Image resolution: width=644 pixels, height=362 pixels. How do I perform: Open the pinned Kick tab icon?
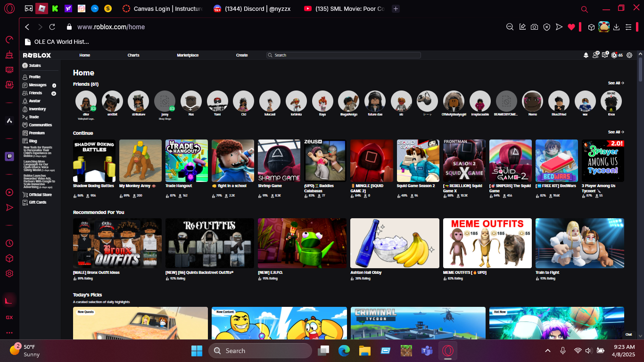[55, 8]
